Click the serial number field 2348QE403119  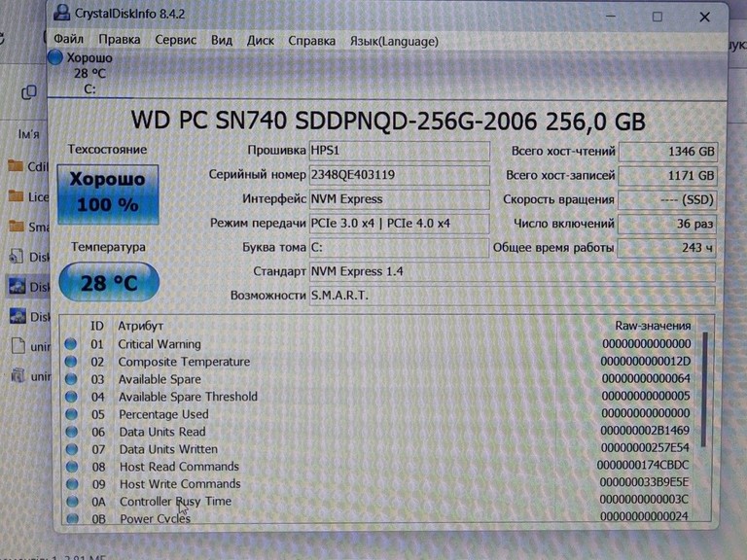pos(399,175)
